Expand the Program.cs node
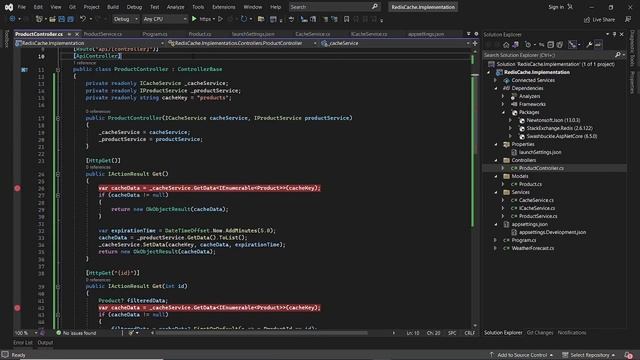Image resolution: width=640 pixels, height=360 pixels. [496, 240]
